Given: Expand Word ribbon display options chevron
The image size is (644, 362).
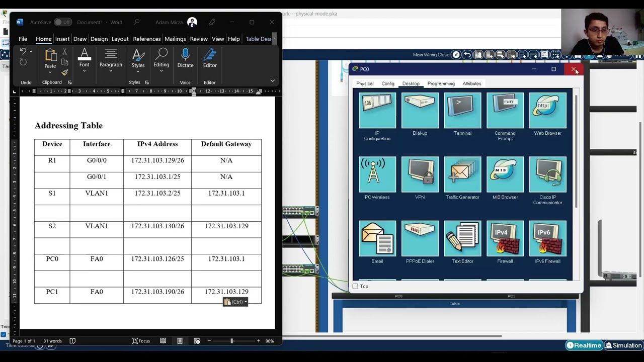Looking at the screenshot, I should pyautogui.click(x=272, y=81).
